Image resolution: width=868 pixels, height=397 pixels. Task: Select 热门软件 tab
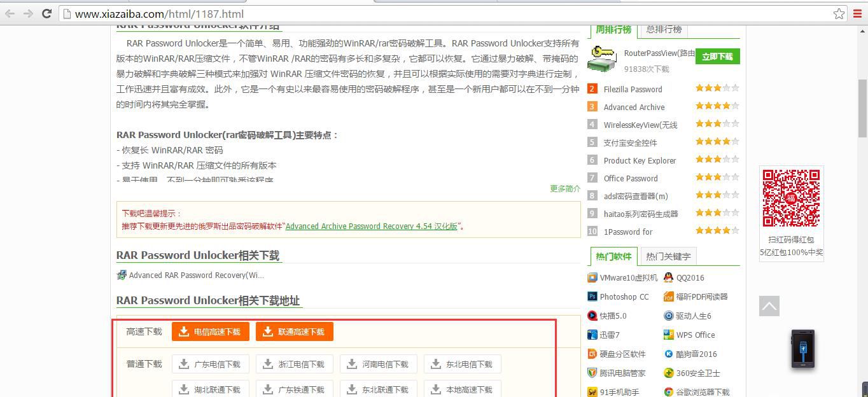click(613, 256)
